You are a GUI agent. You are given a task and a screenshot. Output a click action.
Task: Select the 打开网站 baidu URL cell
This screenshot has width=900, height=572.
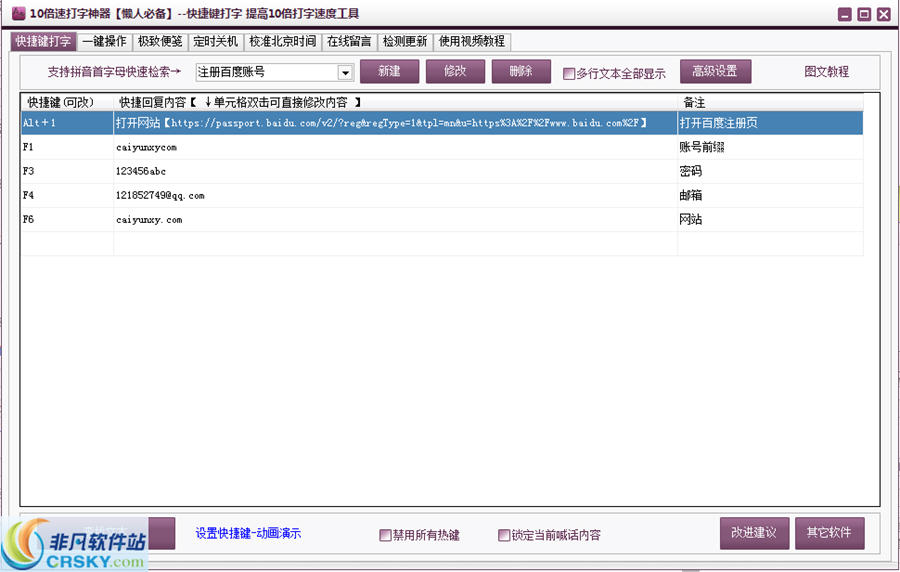(x=395, y=123)
